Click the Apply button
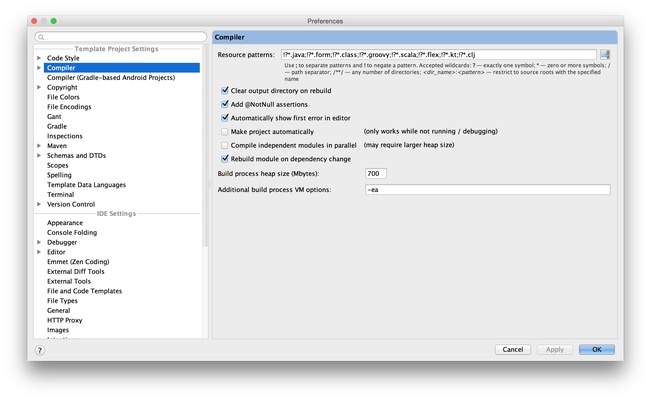Image resolution: width=651 pixels, height=400 pixels. [x=555, y=349]
